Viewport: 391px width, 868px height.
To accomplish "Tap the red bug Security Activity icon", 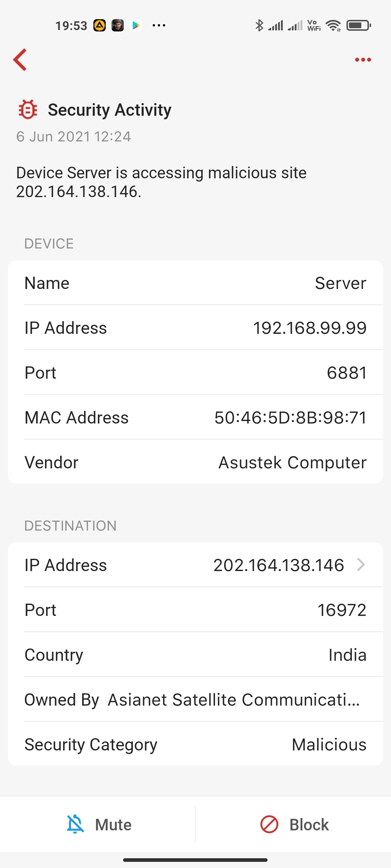I will tap(28, 110).
